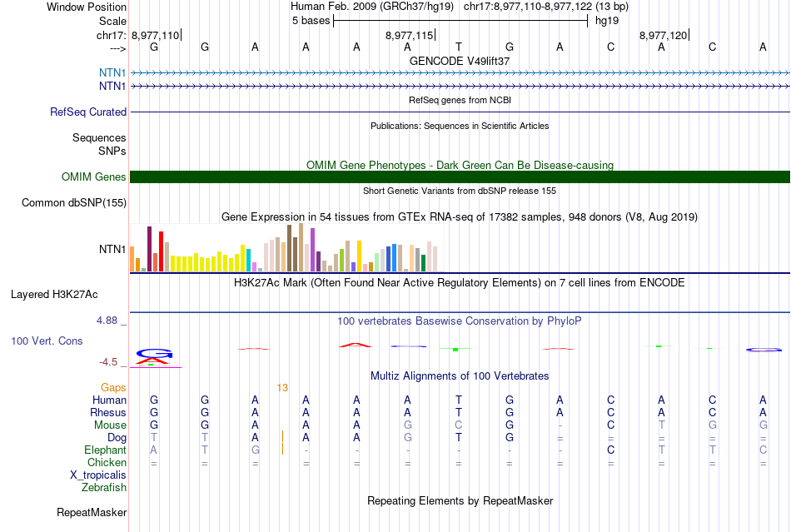Click the 8,977,120 position marker
This screenshot has height=532, width=791.
(x=664, y=35)
